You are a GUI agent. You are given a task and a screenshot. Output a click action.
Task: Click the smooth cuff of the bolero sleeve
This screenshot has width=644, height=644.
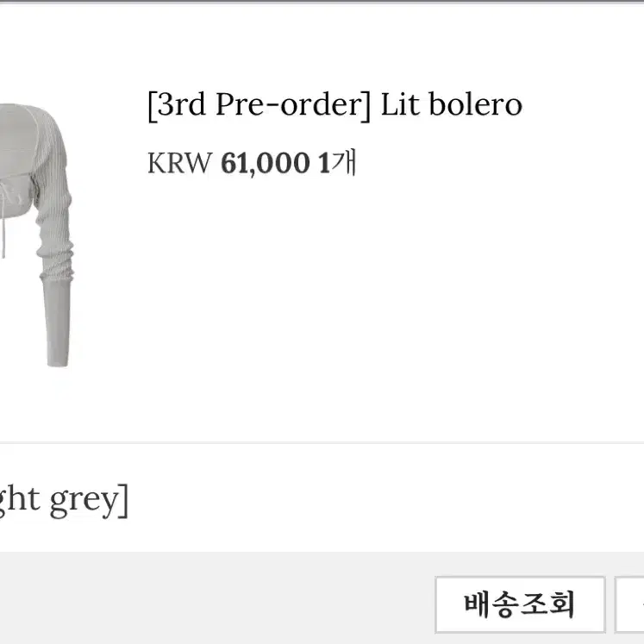click(57, 322)
